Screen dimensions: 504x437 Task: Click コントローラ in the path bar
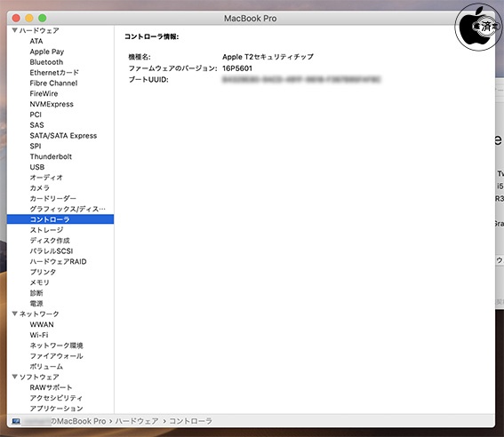point(190,421)
